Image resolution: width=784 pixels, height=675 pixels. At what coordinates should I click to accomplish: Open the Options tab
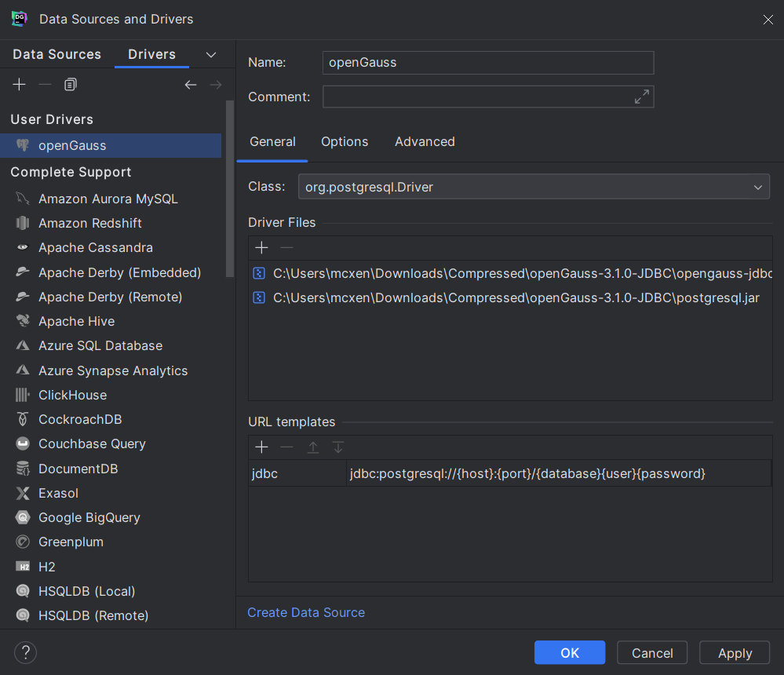[345, 142]
